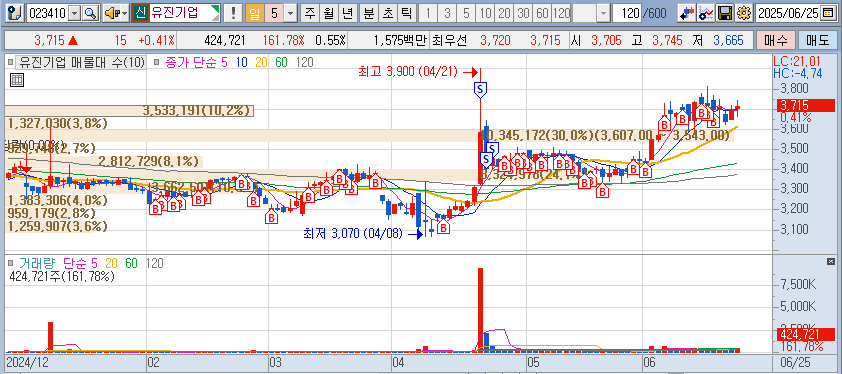Close the volume panel with its X
This screenshot has width=842, height=374.
(x=830, y=262)
